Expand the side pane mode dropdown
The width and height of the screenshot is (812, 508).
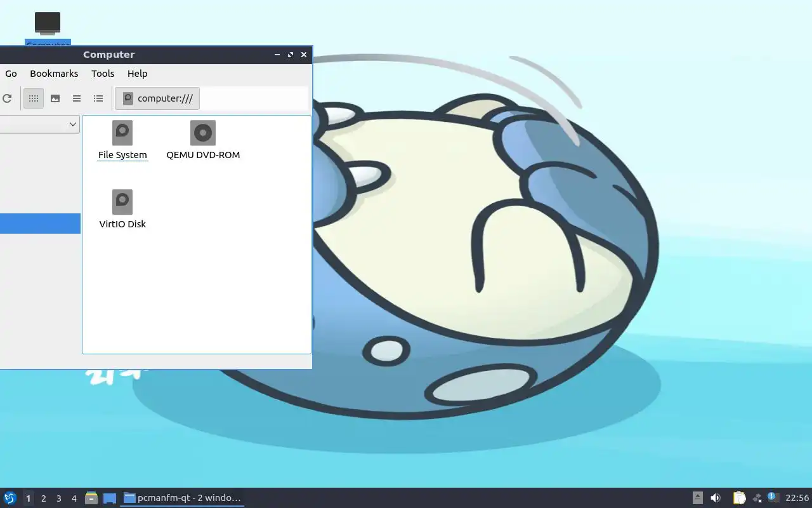(x=39, y=124)
